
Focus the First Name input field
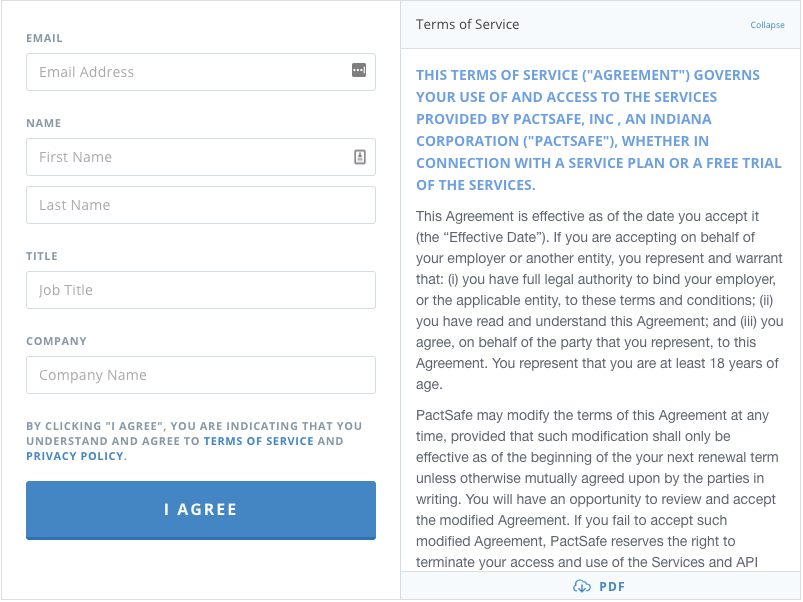(x=201, y=157)
